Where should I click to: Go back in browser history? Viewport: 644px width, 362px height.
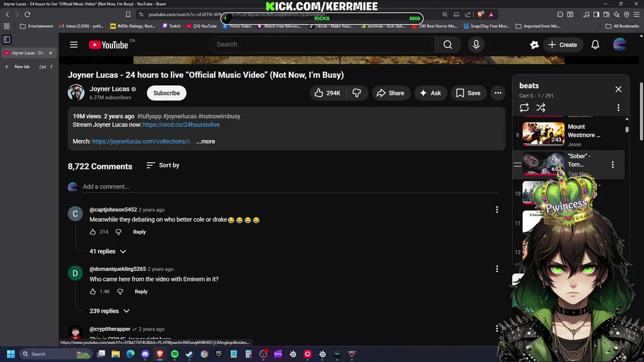(7, 15)
